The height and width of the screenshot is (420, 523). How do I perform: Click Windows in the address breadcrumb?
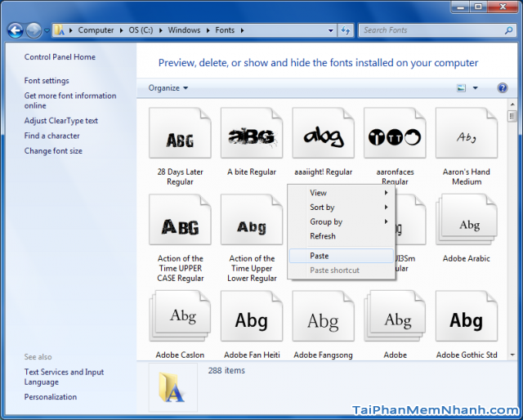184,30
